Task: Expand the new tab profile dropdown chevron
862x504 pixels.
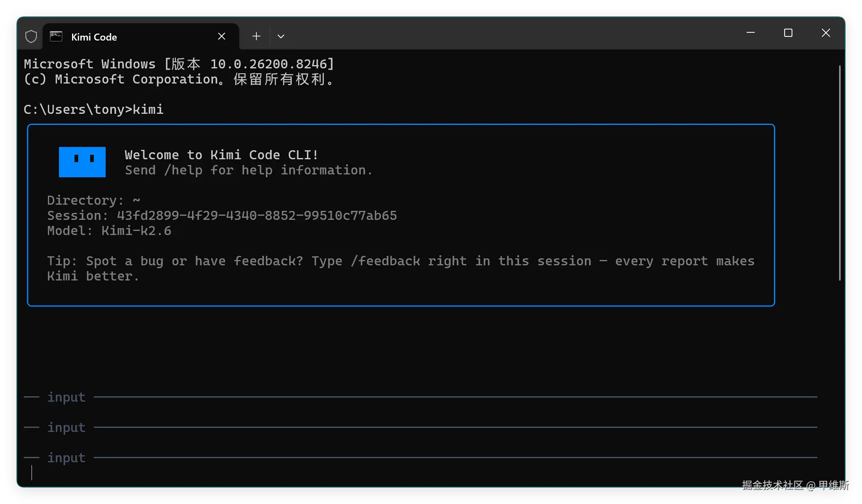Action: [281, 36]
